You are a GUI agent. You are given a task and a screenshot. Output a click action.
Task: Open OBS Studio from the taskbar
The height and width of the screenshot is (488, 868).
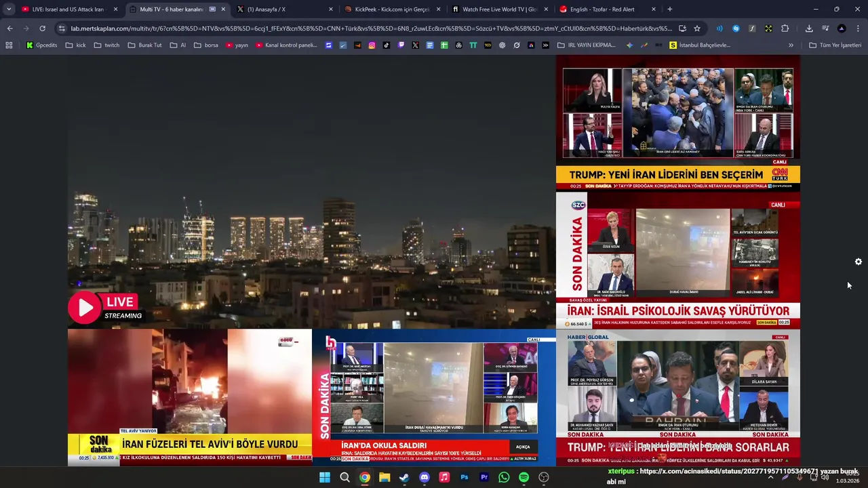[x=544, y=477]
